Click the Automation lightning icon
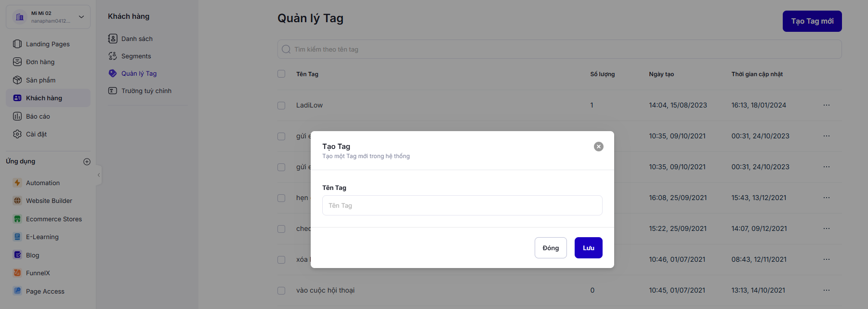Image resolution: width=868 pixels, height=309 pixels. tap(17, 183)
